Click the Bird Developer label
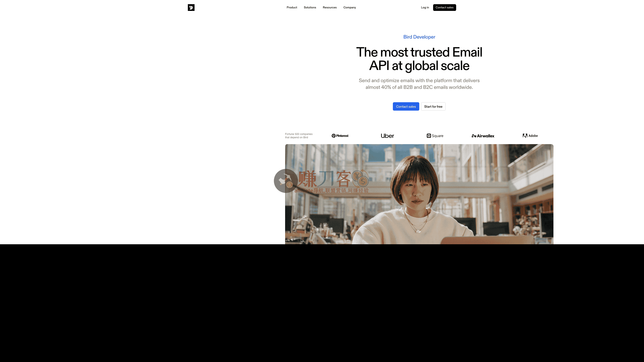The height and width of the screenshot is (362, 644). coord(419,37)
